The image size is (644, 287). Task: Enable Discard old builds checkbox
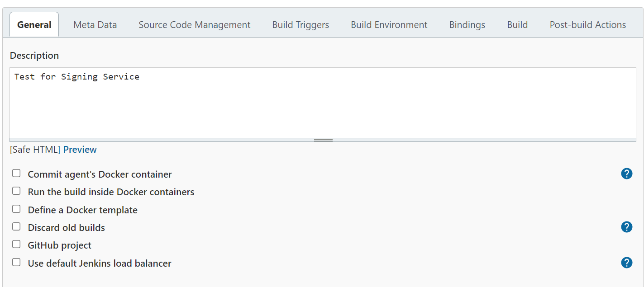pos(16,226)
